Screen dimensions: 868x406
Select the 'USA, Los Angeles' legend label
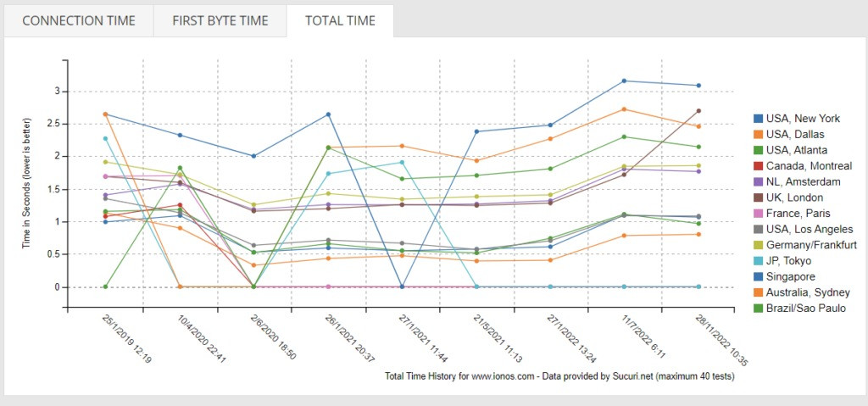[810, 230]
